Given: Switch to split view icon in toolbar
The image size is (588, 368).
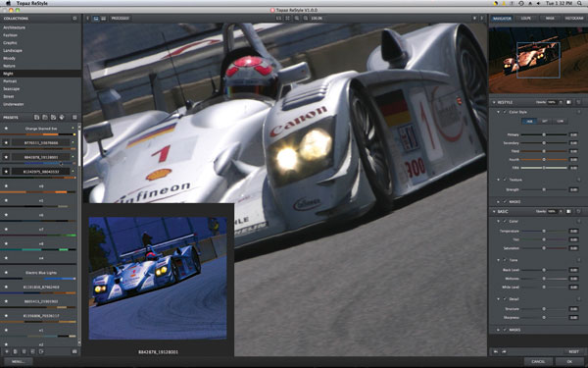Looking at the screenshot, I should [104, 18].
